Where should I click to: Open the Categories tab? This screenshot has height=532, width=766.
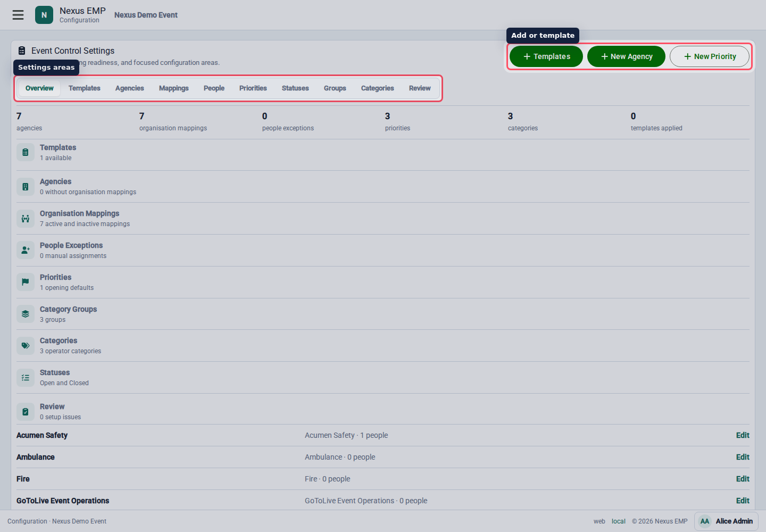(x=378, y=88)
